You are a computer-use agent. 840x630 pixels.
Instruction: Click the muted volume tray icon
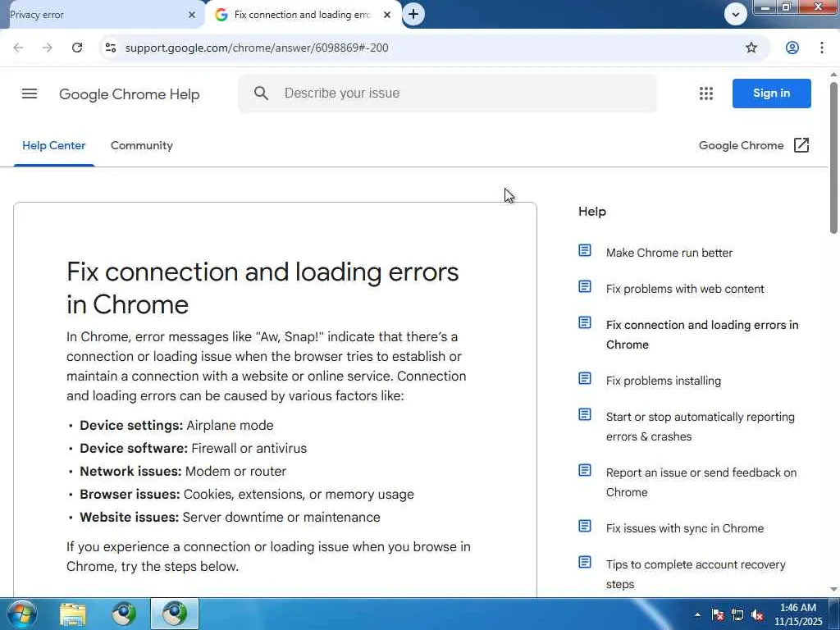(757, 614)
